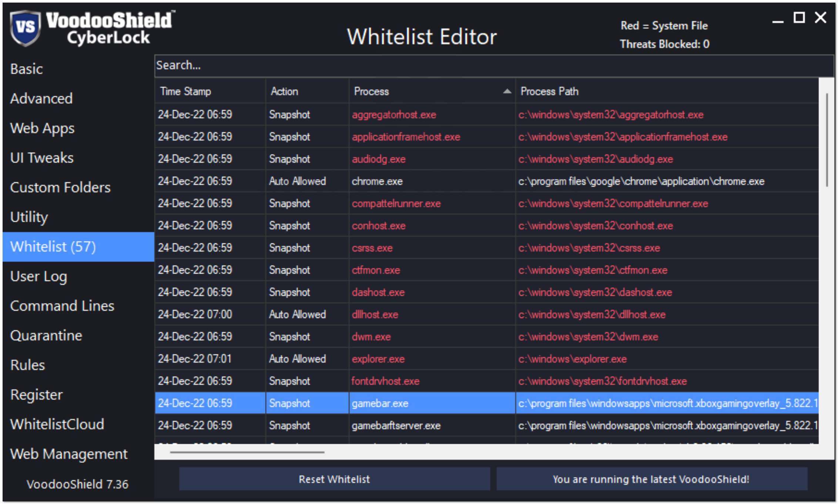Select the compattelrunner.exe row
Image resolution: width=838 pixels, height=504 pixels.
(x=486, y=203)
